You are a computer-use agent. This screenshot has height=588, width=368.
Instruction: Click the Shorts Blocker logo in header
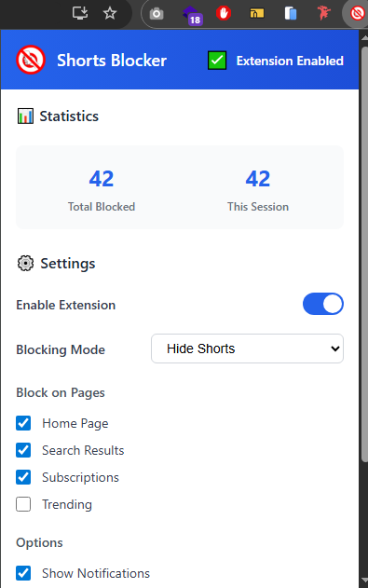point(31,60)
